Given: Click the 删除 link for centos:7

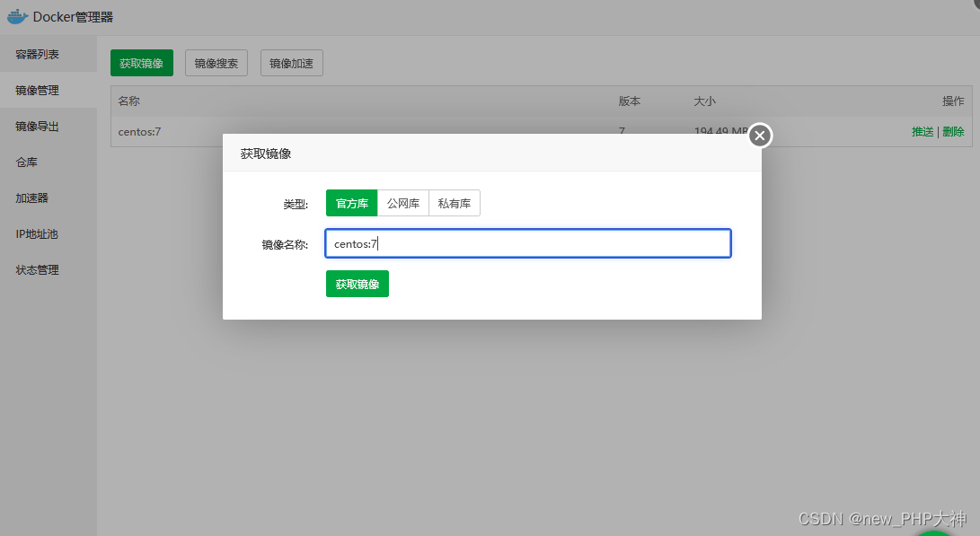Looking at the screenshot, I should pyautogui.click(x=953, y=131).
